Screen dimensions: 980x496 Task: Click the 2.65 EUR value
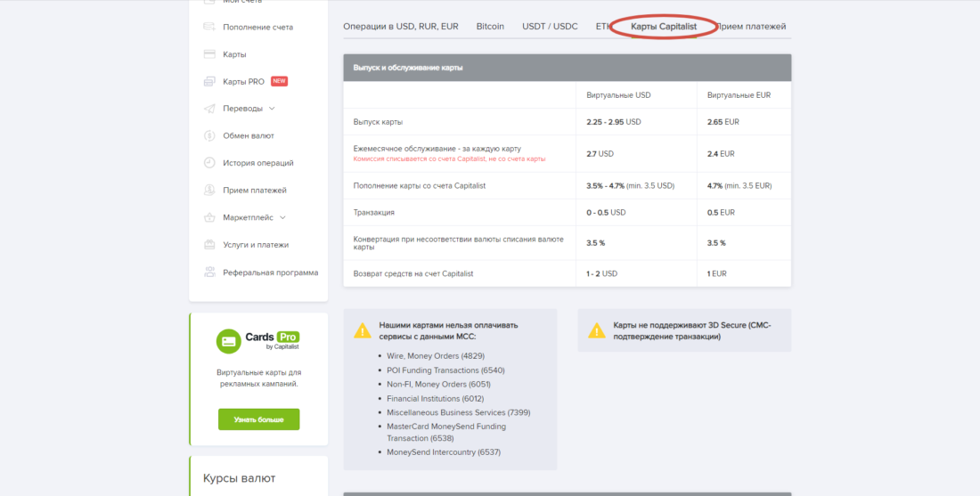pos(723,122)
